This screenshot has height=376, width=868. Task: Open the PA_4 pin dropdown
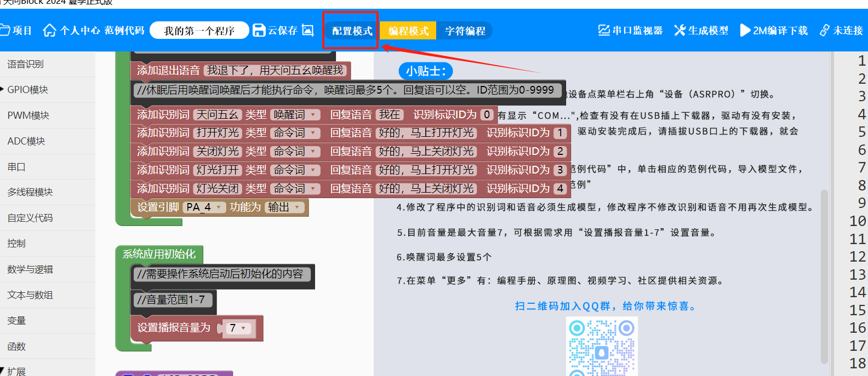[x=204, y=207]
